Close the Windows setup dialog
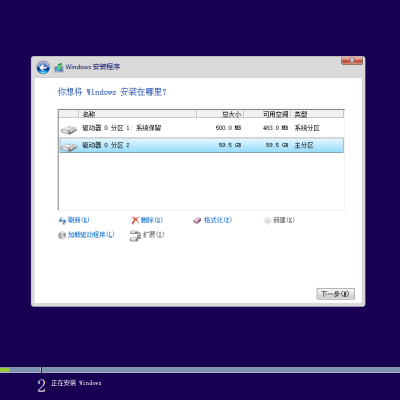 352,60
